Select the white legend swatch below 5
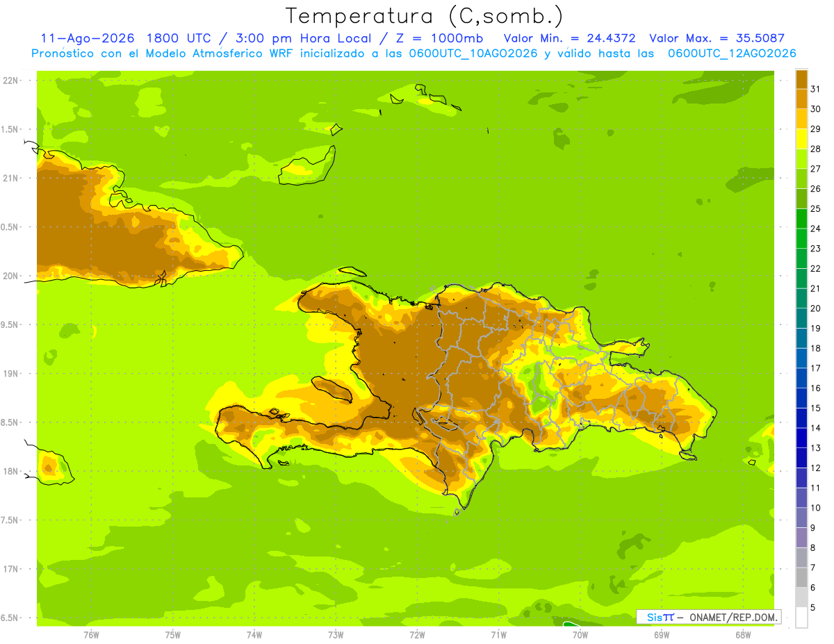Image resolution: width=834 pixels, height=644 pixels. [x=801, y=618]
